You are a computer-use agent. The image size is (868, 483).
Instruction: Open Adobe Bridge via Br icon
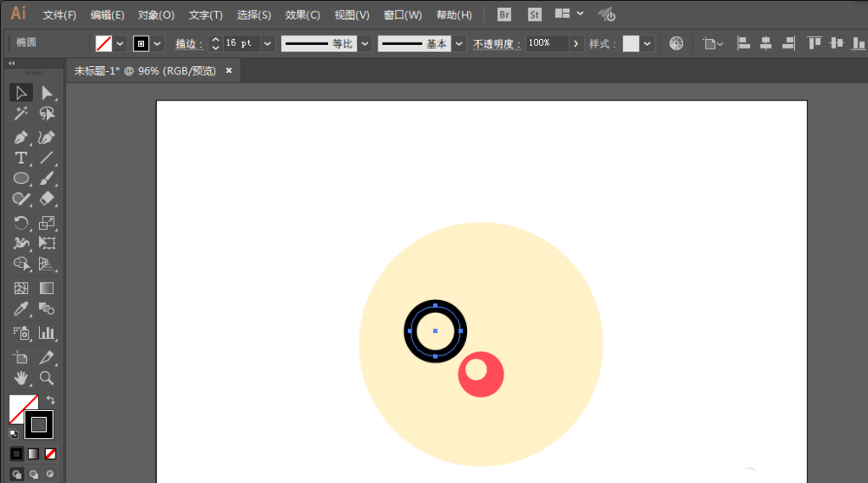tap(504, 15)
